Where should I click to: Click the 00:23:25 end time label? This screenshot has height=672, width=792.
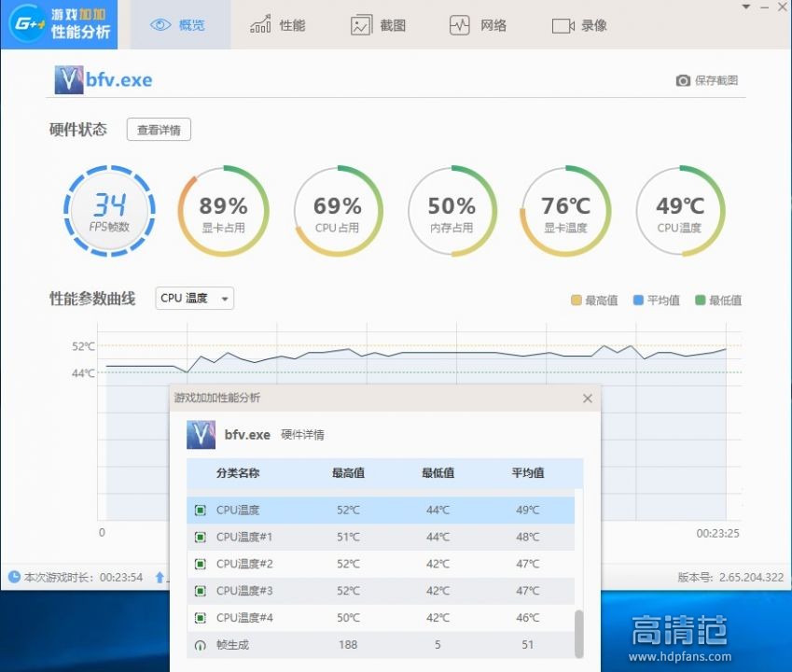tap(717, 533)
